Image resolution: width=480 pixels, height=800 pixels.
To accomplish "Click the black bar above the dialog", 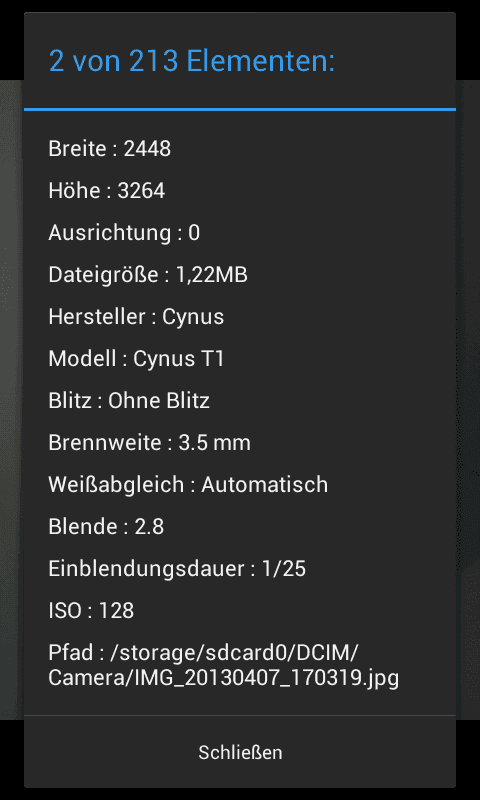I will (240, 6).
